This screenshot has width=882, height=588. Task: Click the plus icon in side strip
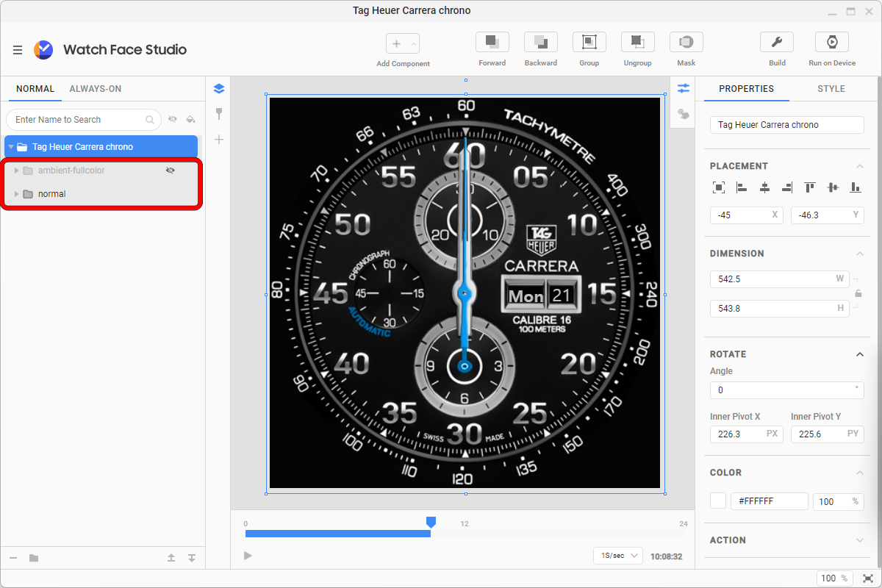tap(218, 140)
